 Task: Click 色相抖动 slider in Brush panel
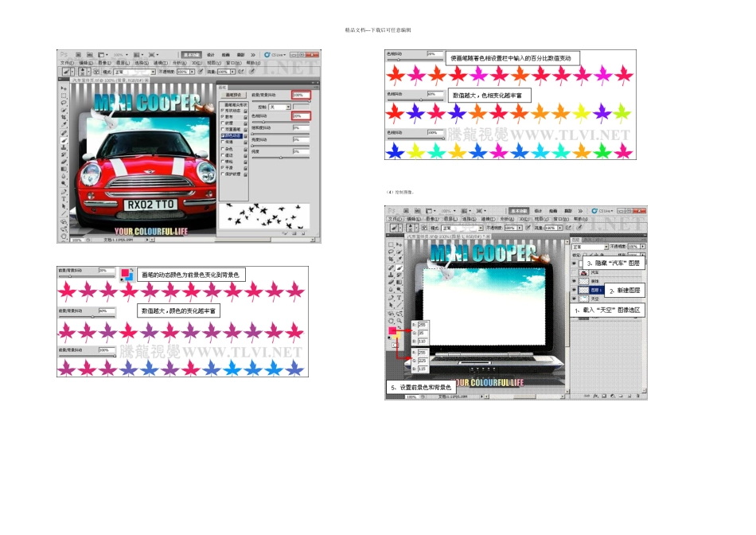(281, 122)
